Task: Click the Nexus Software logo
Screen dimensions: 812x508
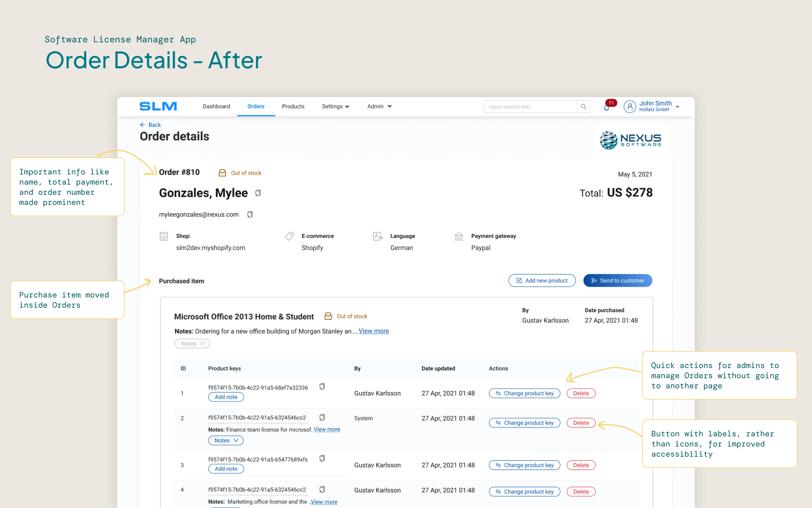Action: [x=630, y=140]
